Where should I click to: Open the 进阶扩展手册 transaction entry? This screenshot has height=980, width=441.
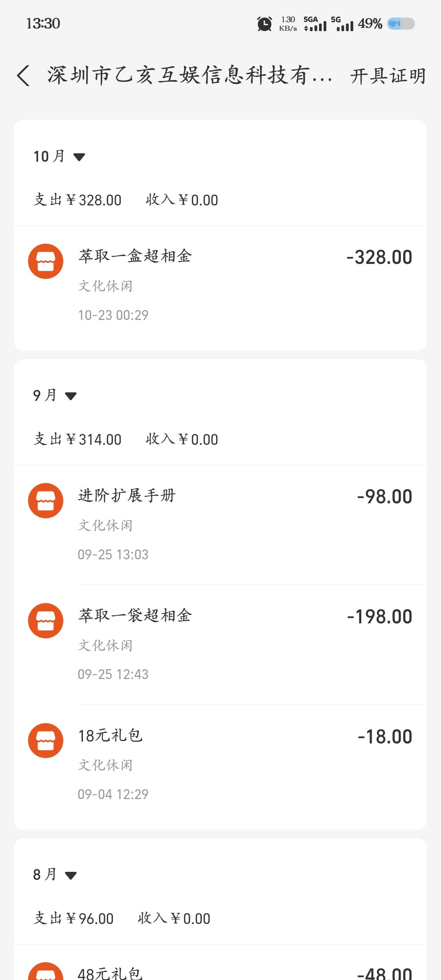pos(127,496)
